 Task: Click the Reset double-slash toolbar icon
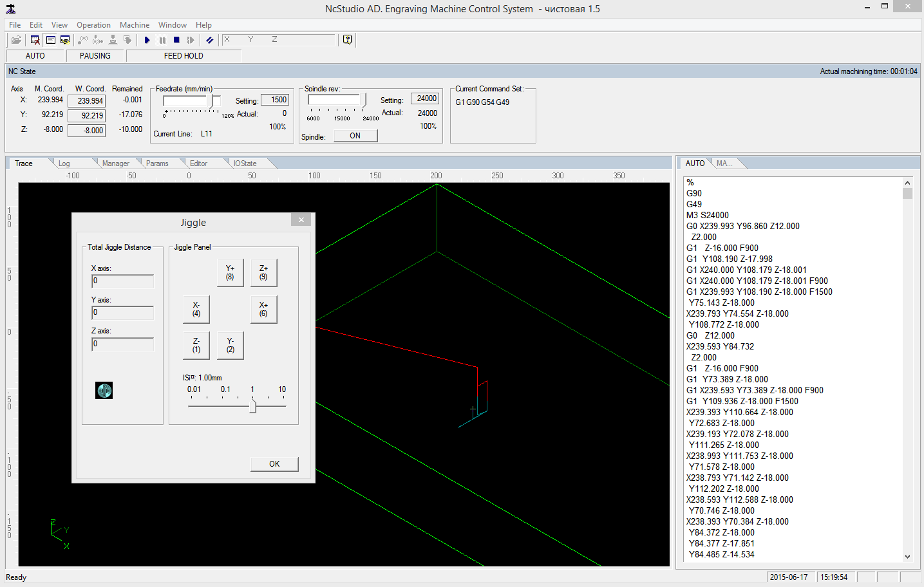209,40
